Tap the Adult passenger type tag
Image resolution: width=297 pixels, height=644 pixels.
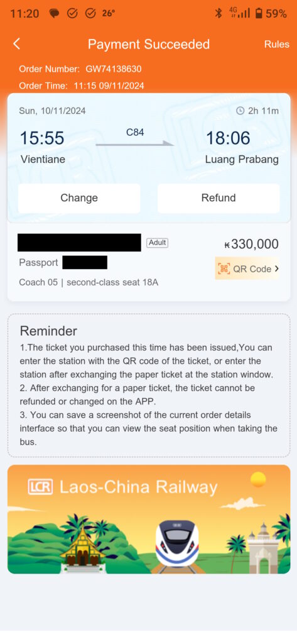click(158, 243)
